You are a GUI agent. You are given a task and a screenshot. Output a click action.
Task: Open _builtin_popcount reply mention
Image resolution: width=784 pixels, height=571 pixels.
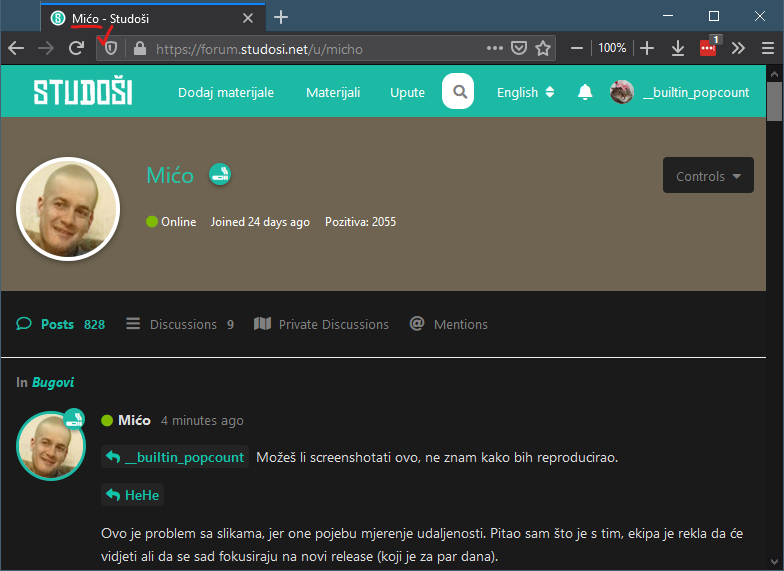coord(175,457)
